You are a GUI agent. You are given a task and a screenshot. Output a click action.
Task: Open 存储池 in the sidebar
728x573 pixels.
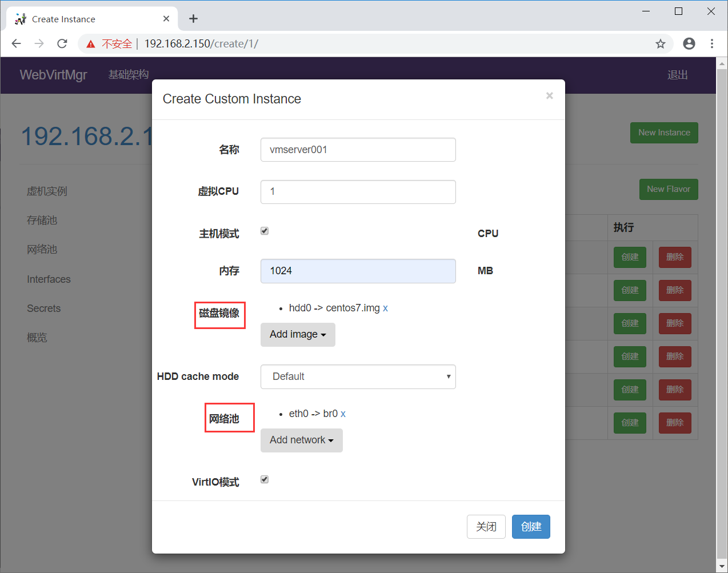point(42,221)
